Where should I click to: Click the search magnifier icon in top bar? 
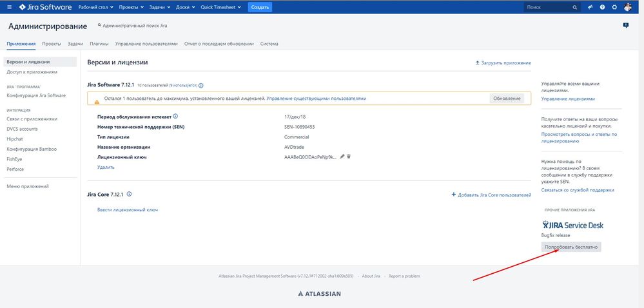[575, 7]
